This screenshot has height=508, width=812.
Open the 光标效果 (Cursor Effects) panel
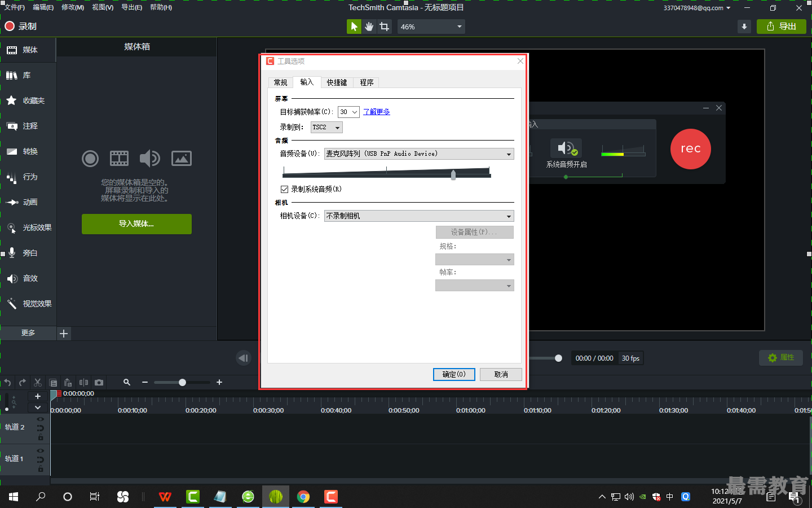pyautogui.click(x=28, y=228)
